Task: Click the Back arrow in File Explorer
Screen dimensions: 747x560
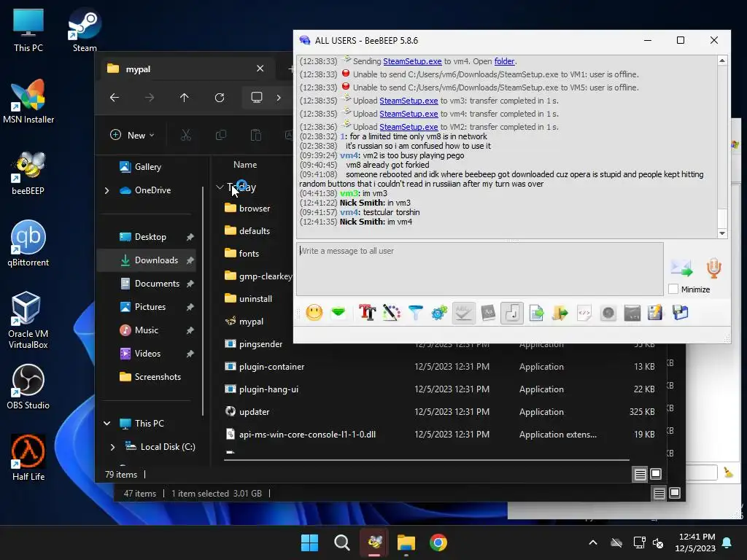Action: [x=115, y=98]
